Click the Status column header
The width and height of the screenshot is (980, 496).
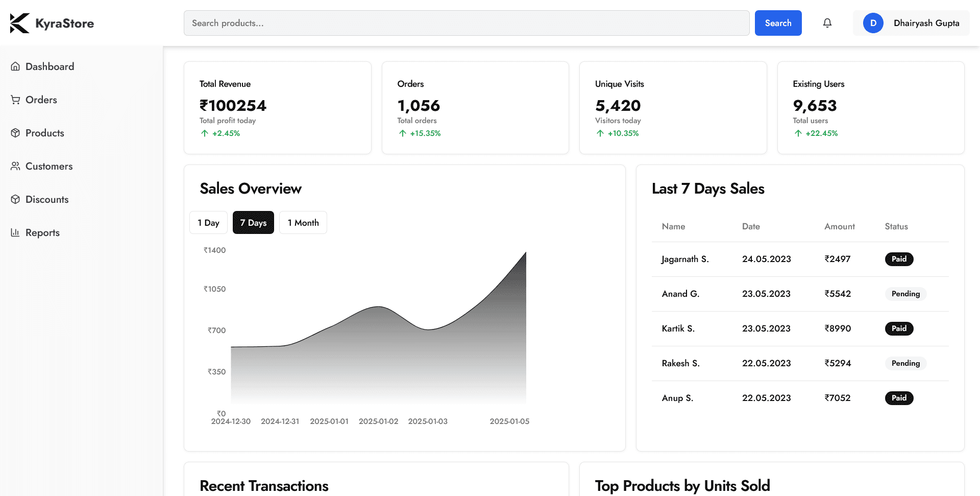[x=896, y=226]
